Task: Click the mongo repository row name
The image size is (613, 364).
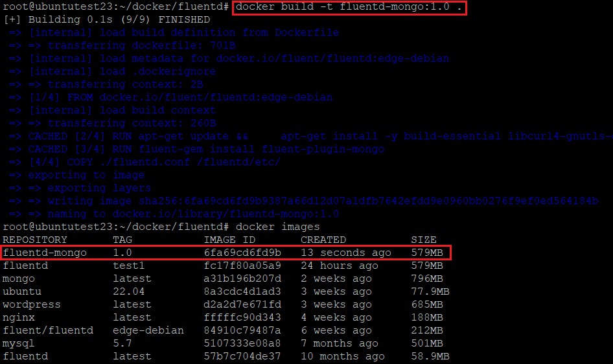Action: click(x=19, y=279)
